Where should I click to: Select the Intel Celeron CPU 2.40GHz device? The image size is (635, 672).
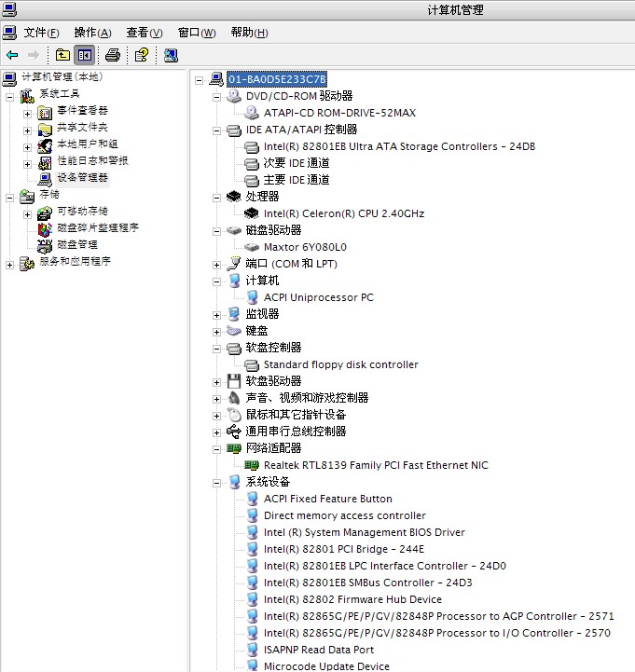click(x=343, y=213)
